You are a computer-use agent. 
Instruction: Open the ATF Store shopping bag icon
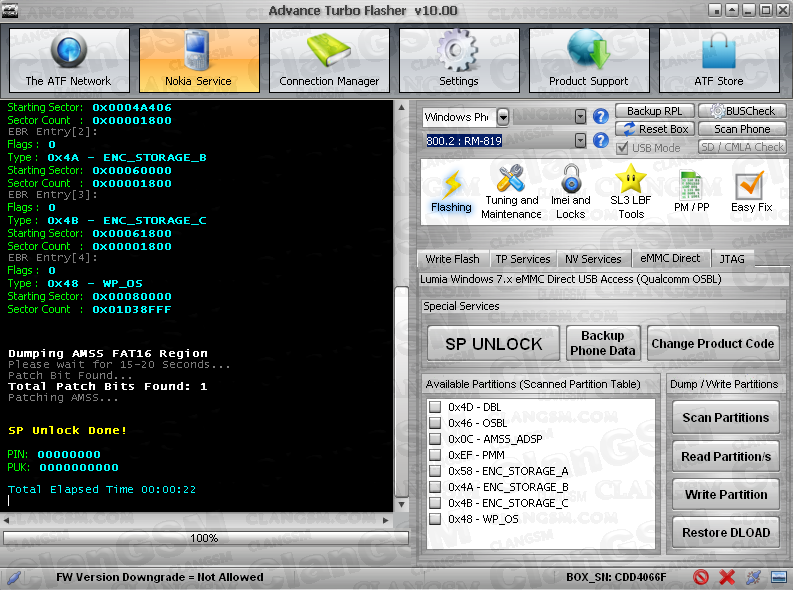719,51
